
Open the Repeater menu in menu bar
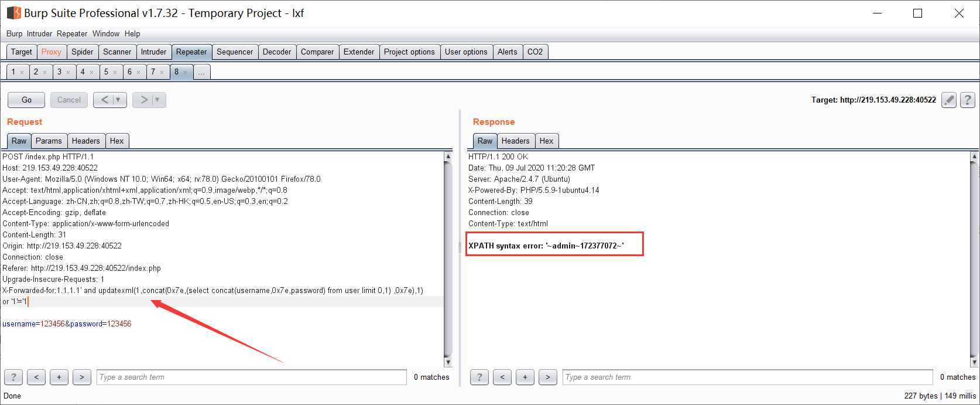point(72,33)
